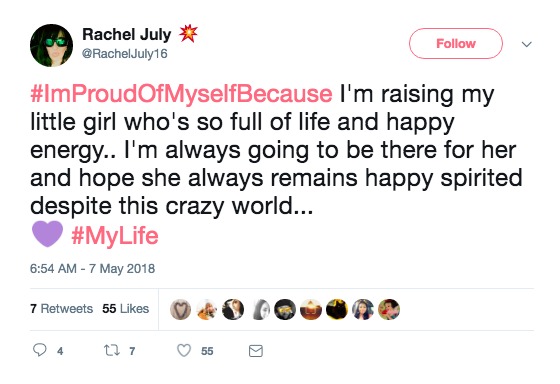560x384 pixels.
Task: Expand the tweet options chevron
Action: [x=526, y=44]
